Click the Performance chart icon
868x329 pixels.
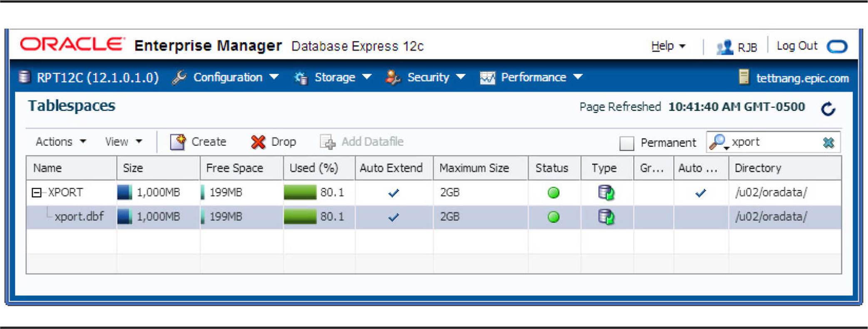point(487,78)
